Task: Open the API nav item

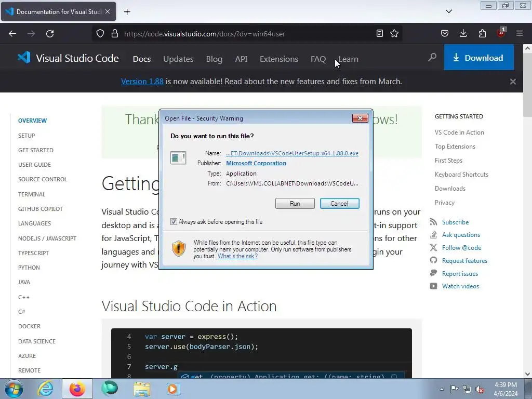Action: [241, 59]
